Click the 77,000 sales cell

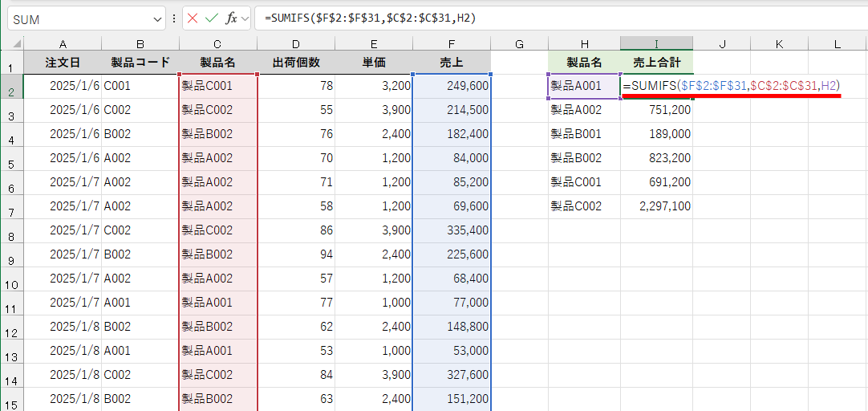[452, 303]
